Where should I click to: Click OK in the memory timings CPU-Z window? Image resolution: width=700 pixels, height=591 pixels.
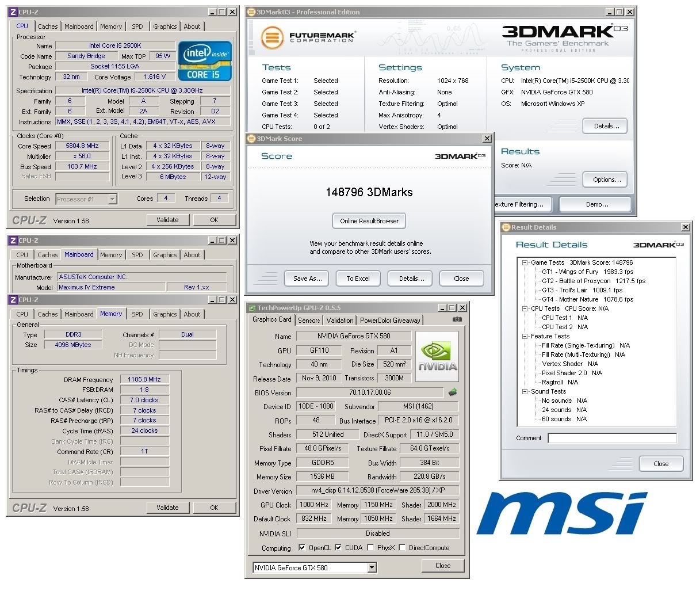tap(214, 508)
